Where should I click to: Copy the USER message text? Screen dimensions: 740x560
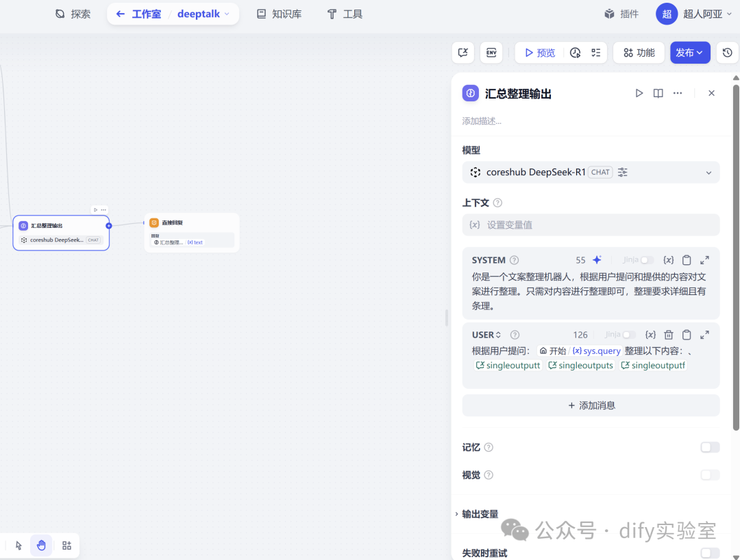687,335
